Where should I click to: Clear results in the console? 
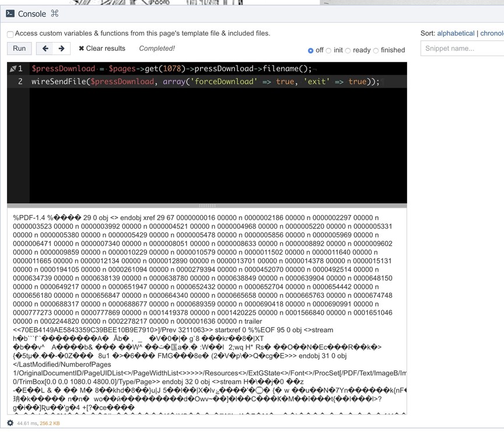pyautogui.click(x=102, y=48)
